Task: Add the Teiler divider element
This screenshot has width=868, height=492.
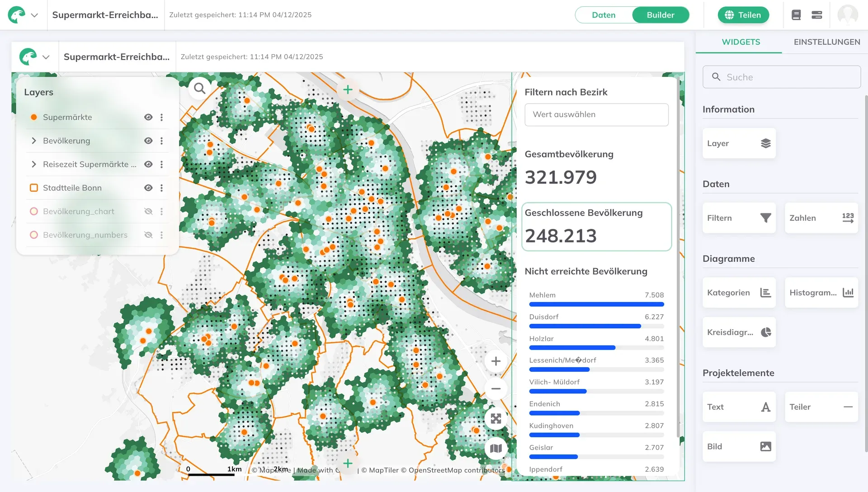Action: coord(821,407)
